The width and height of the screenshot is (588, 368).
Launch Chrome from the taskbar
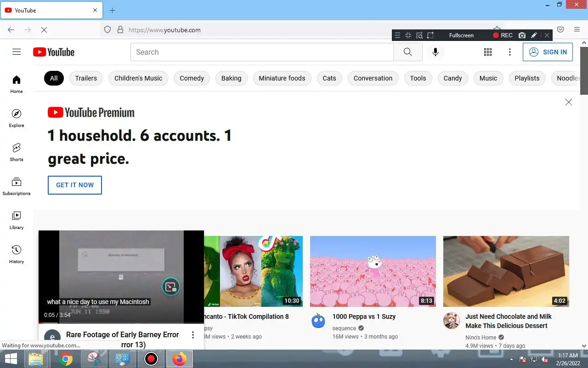click(x=66, y=359)
